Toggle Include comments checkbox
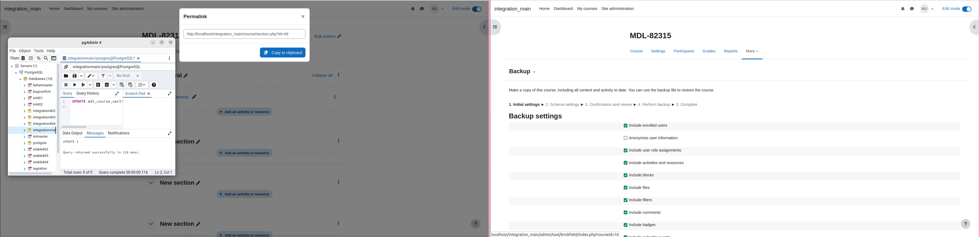This screenshot has width=980, height=237. click(x=625, y=213)
